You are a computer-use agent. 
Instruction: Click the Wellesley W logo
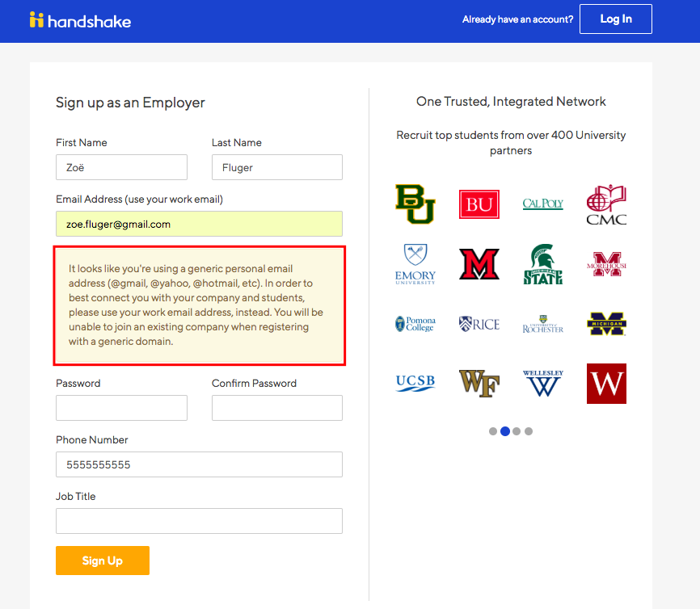pos(543,383)
